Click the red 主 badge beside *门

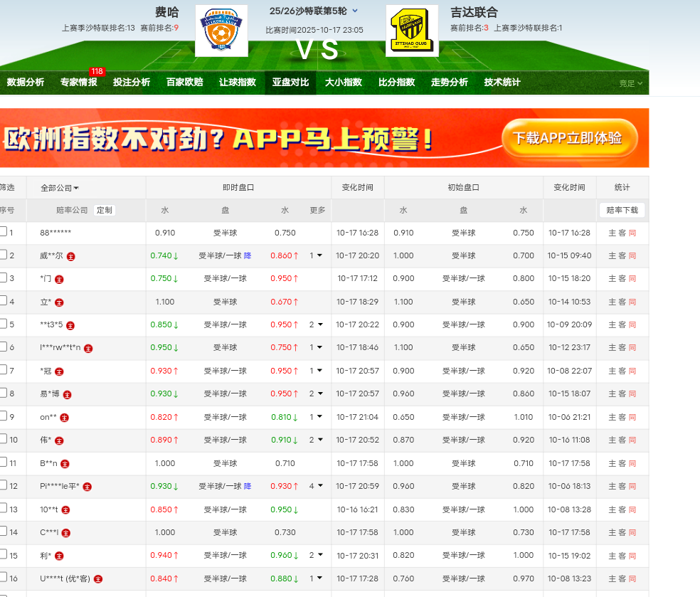tap(59, 279)
